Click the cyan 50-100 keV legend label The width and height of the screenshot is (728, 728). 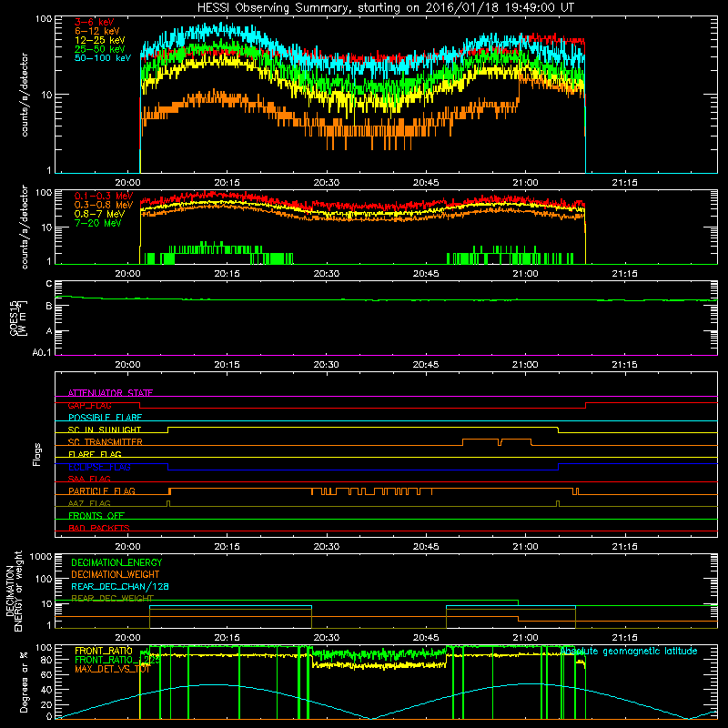103,58
